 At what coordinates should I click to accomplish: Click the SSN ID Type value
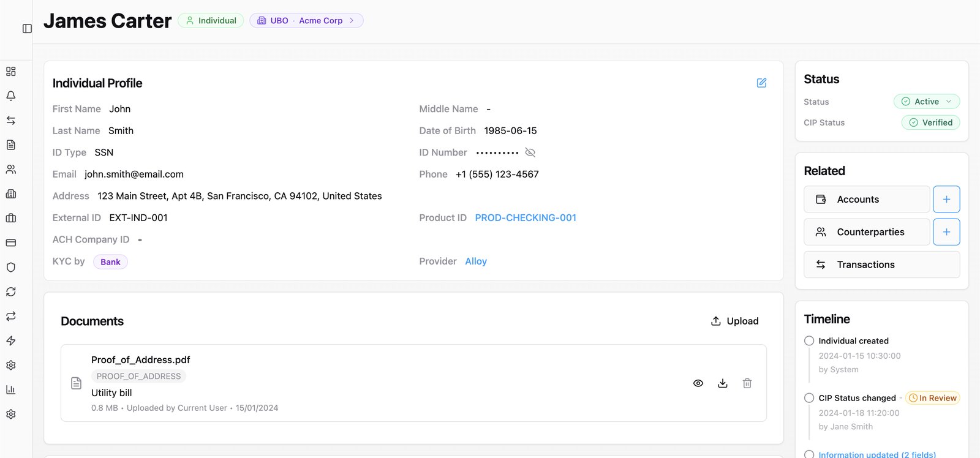coord(104,152)
